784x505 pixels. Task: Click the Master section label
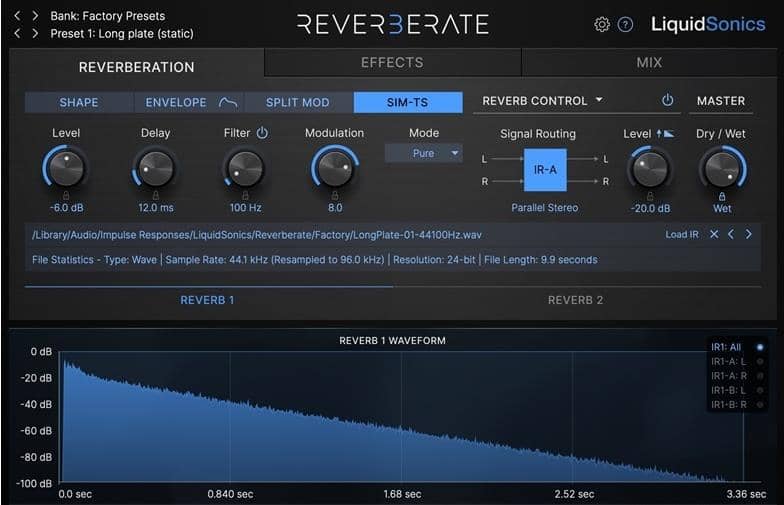pyautogui.click(x=721, y=101)
